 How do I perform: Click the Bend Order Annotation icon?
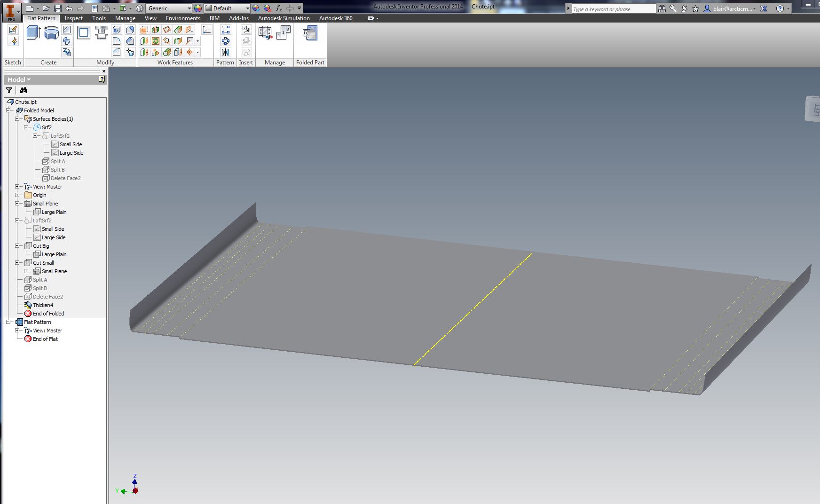(x=284, y=33)
